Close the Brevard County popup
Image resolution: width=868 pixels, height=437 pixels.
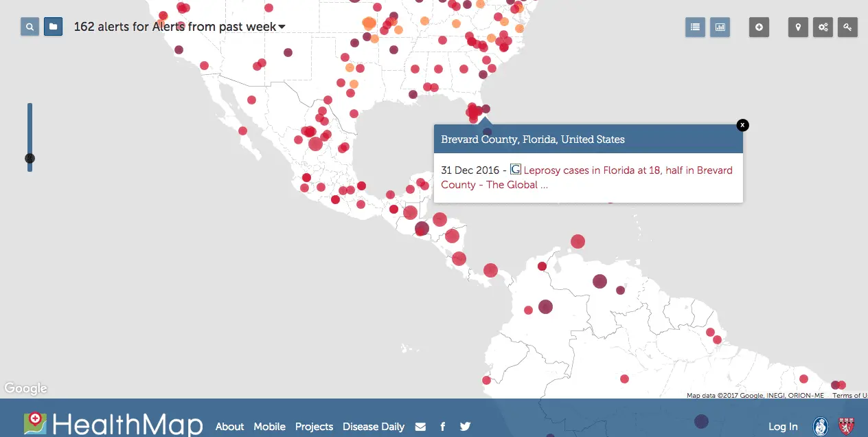(x=742, y=125)
